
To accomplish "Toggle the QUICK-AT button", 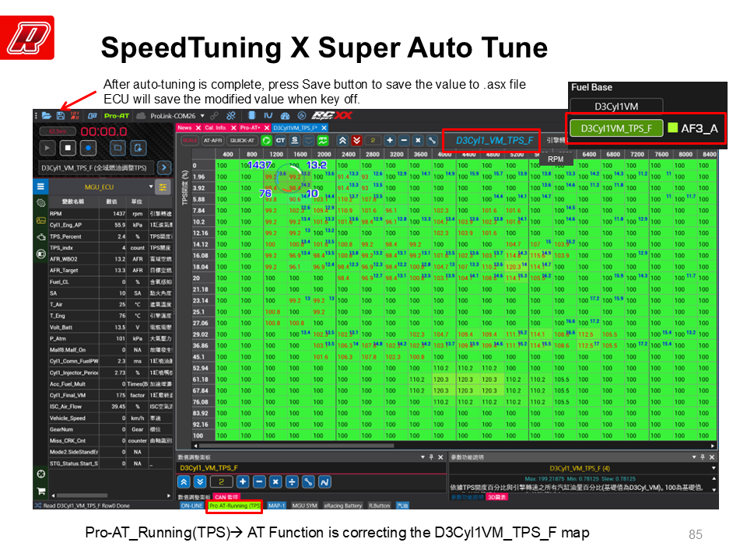I will tap(242, 141).
